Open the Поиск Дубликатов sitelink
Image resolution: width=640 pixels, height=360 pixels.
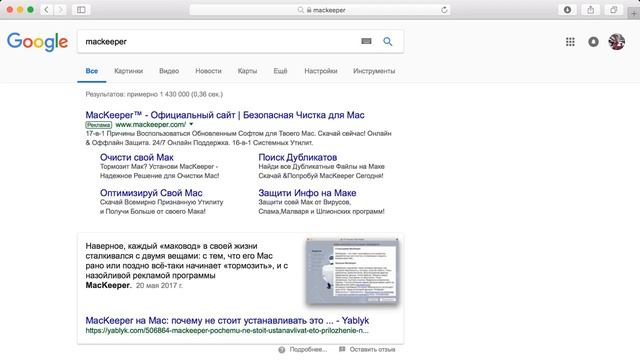coord(298,157)
